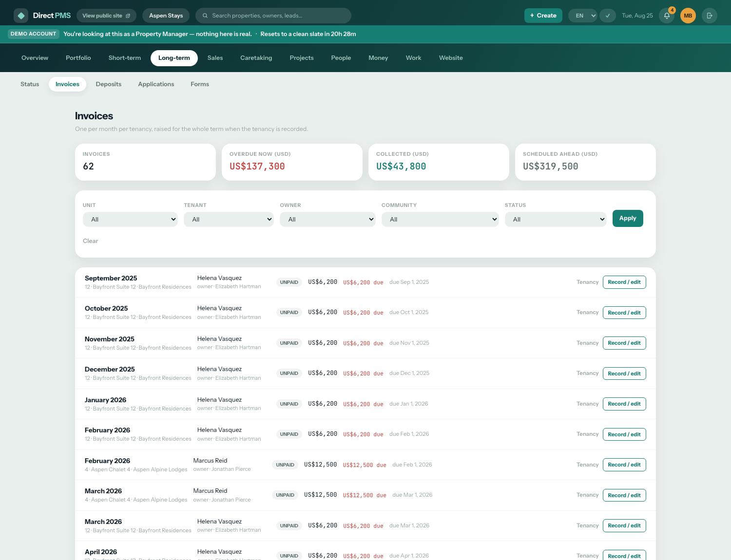Click the external-link icon on View public site
The height and width of the screenshot is (560, 731).
(x=128, y=16)
